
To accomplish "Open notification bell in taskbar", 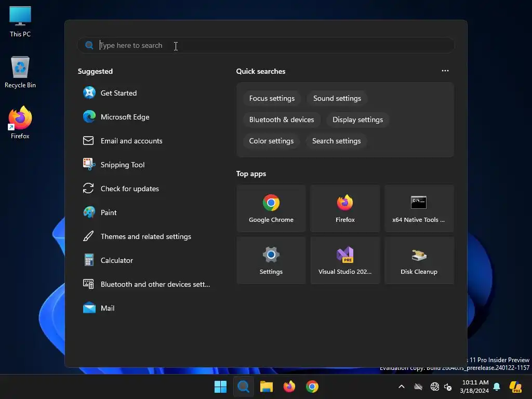I will pos(497,387).
